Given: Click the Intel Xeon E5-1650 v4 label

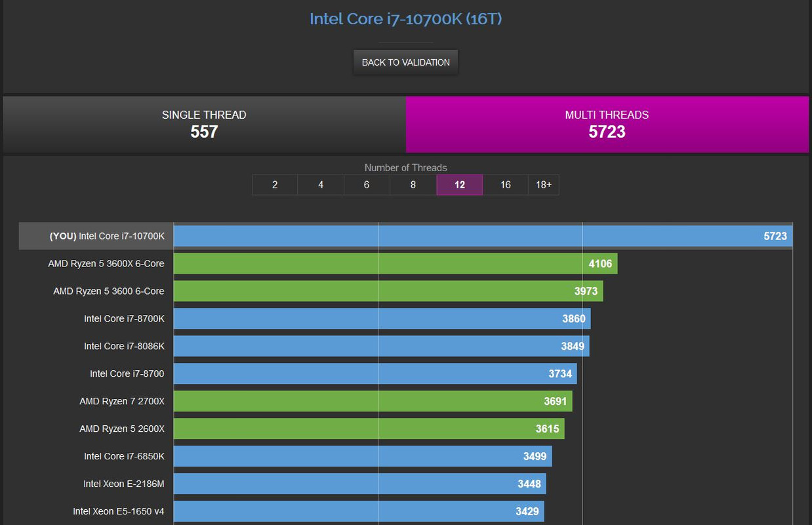Looking at the screenshot, I should coord(119,512).
